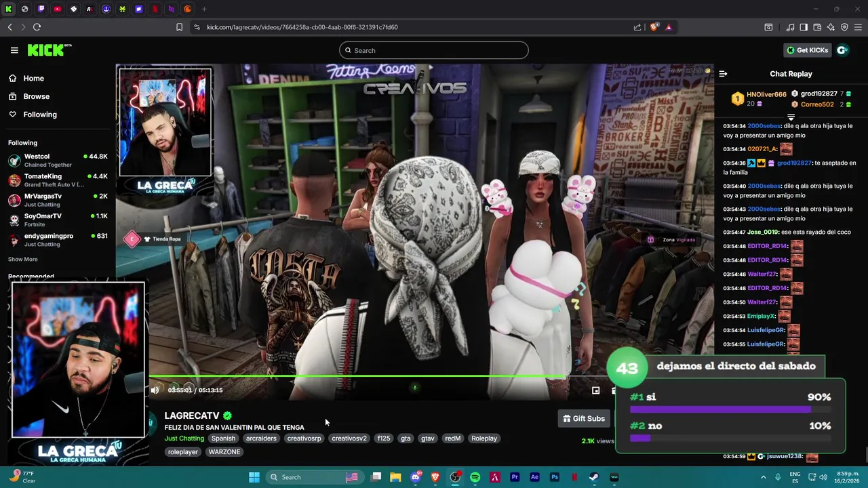The image size is (868, 488).
Task: Open endygamingpro's channel in Following list
Action: [58, 239]
